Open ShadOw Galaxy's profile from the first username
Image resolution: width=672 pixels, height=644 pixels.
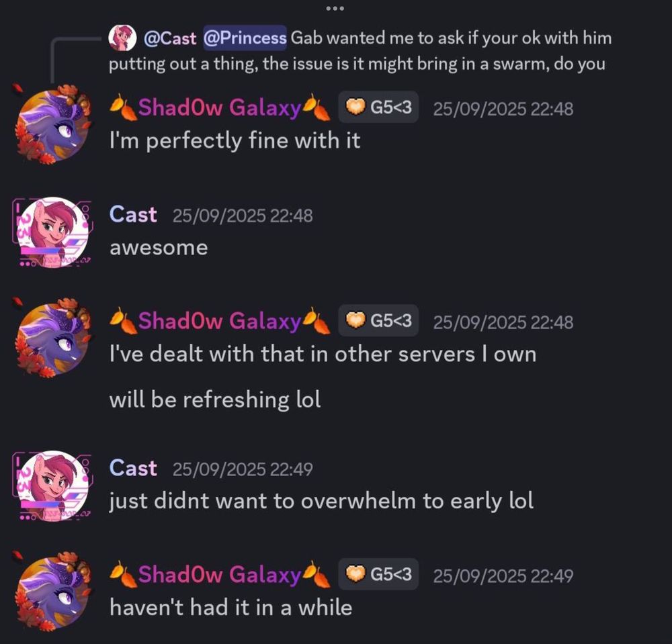tap(220, 107)
